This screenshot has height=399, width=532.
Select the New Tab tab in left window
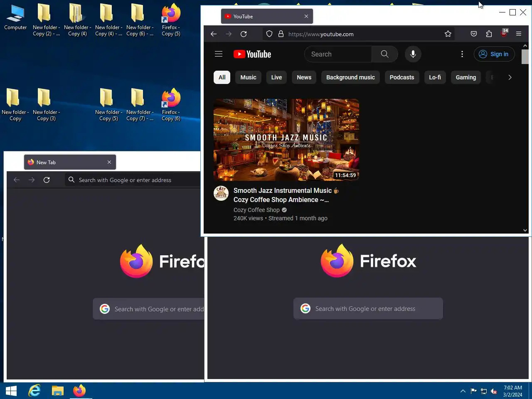pos(70,162)
